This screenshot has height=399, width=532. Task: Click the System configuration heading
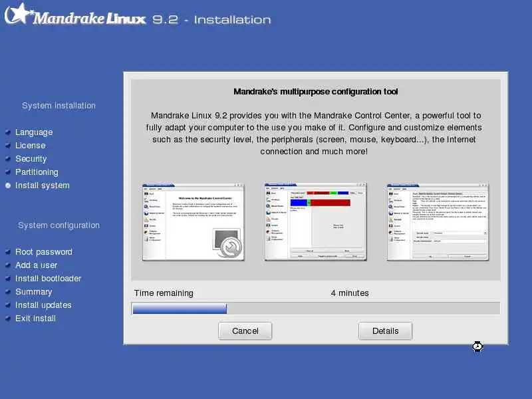click(59, 225)
